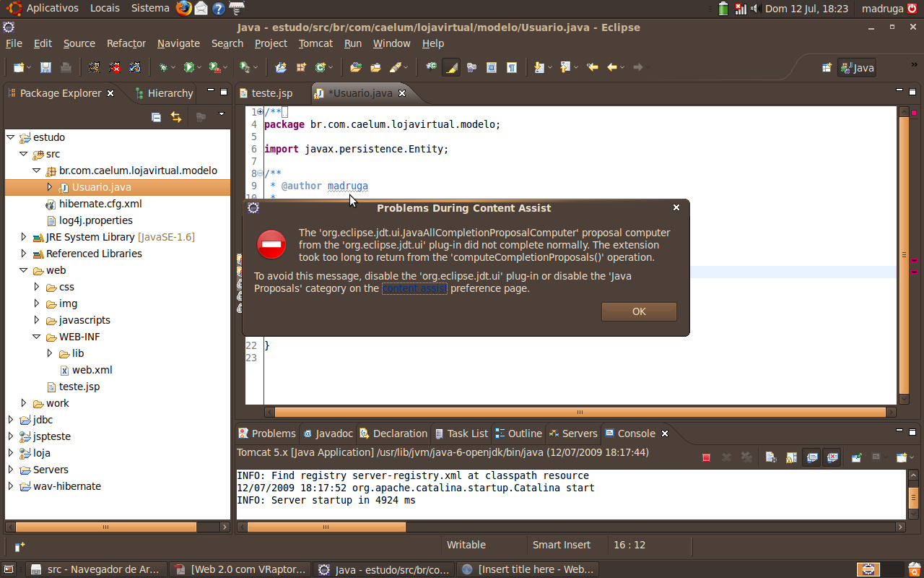
Task: Open the Tomcat menu
Action: [315, 43]
